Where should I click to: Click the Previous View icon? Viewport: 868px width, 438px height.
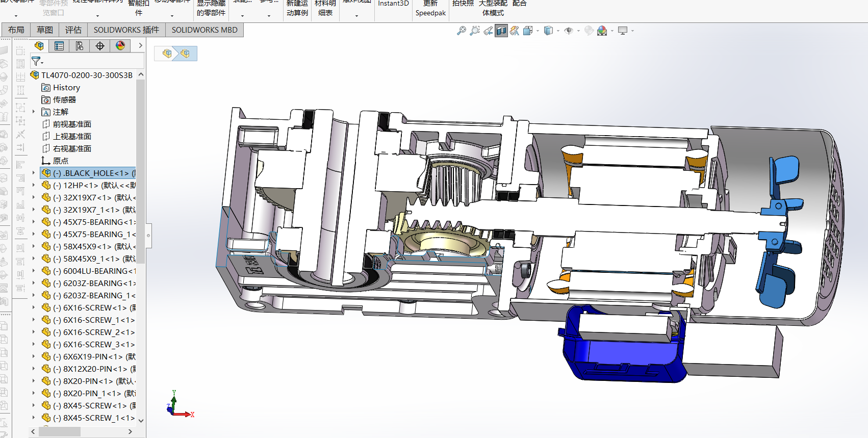pos(488,31)
